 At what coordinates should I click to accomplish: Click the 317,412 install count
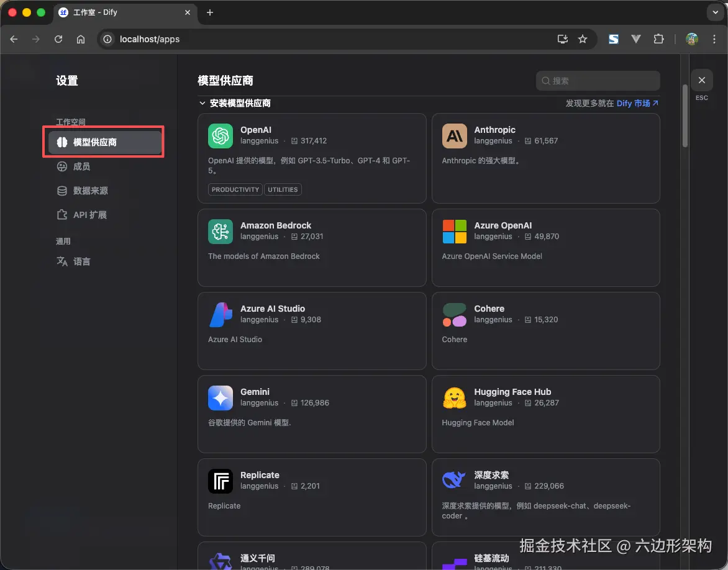314,141
